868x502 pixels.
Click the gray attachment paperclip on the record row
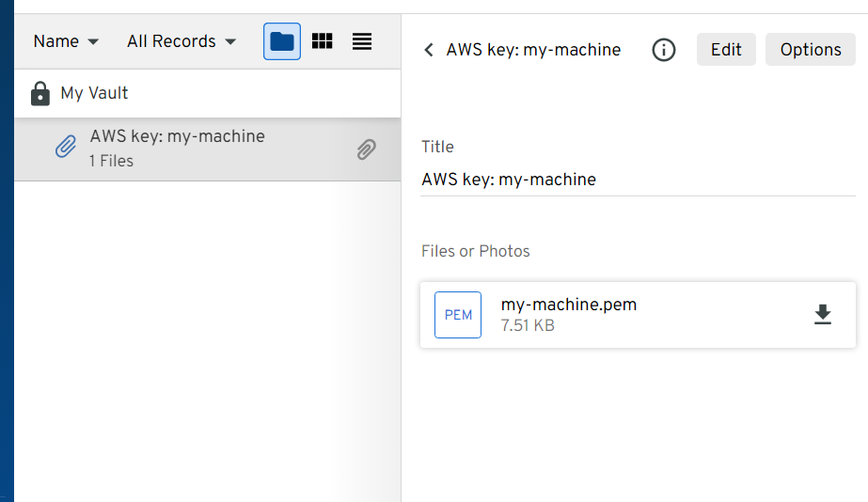click(x=367, y=149)
